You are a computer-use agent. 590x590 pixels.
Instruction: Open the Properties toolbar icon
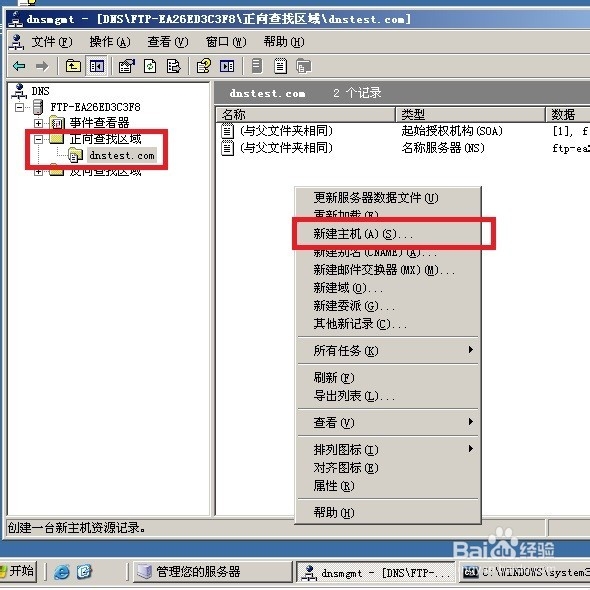coord(126,66)
